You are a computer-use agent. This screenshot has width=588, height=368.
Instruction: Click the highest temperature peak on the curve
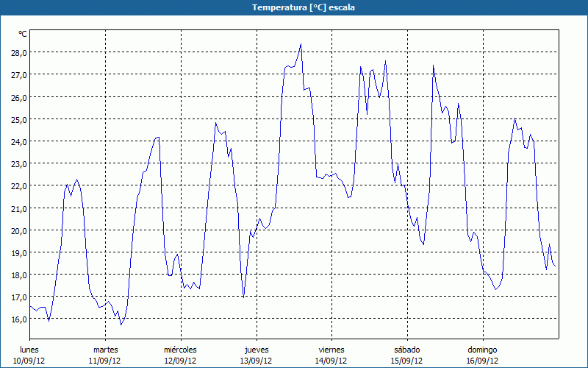pos(301,44)
